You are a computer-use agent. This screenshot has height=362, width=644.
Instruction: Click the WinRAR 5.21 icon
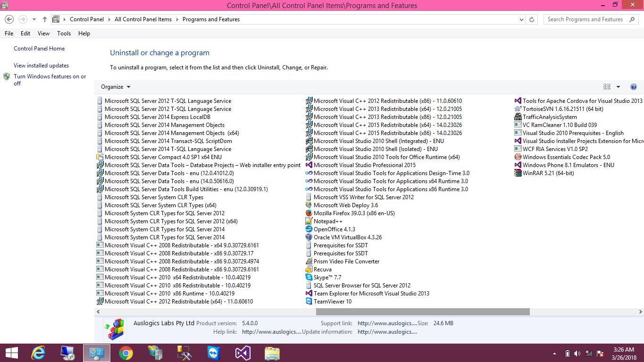point(518,173)
